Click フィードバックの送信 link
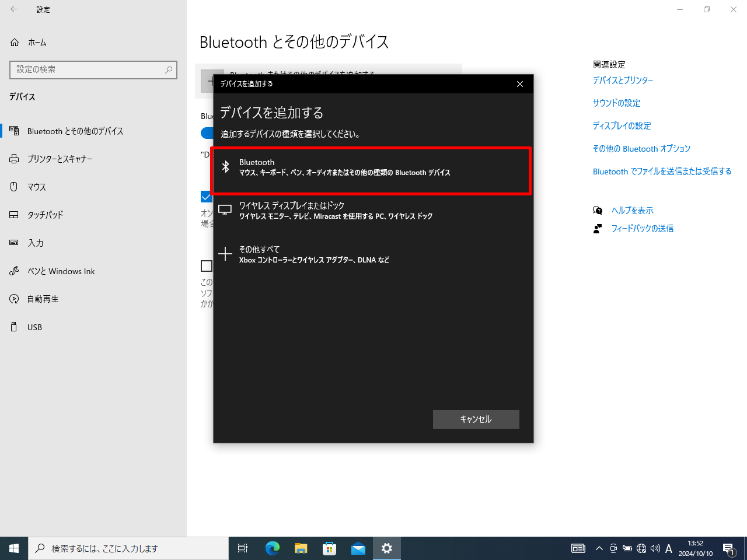Screen dimensions: 747x560 pos(642,229)
